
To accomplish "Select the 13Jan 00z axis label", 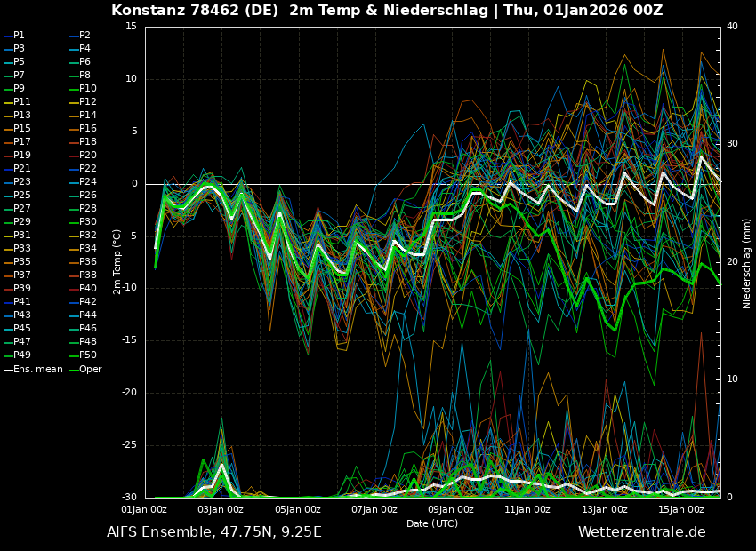I will pos(605,509).
